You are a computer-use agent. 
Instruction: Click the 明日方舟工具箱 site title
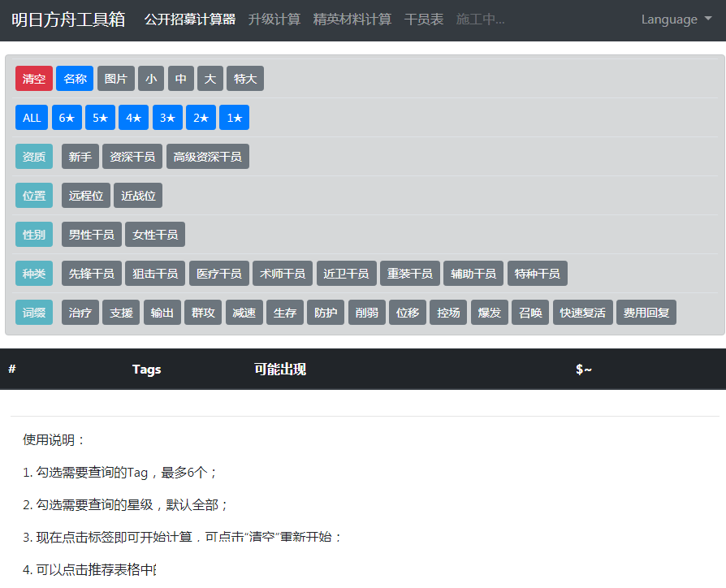tap(68, 19)
